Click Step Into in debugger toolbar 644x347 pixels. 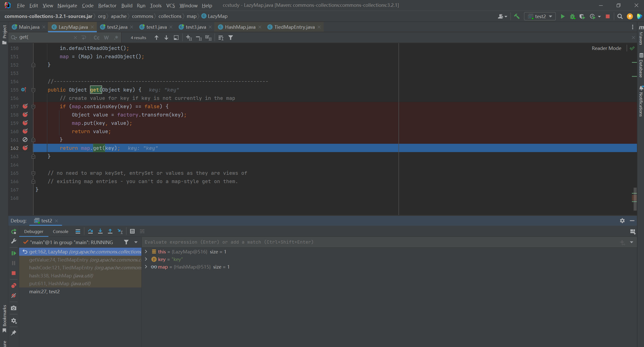tap(100, 231)
